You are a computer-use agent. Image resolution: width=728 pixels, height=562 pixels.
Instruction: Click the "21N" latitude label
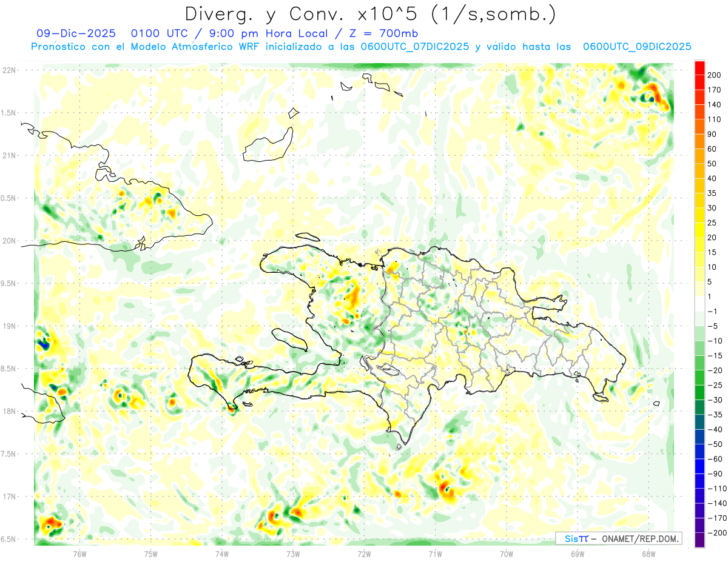[10, 155]
